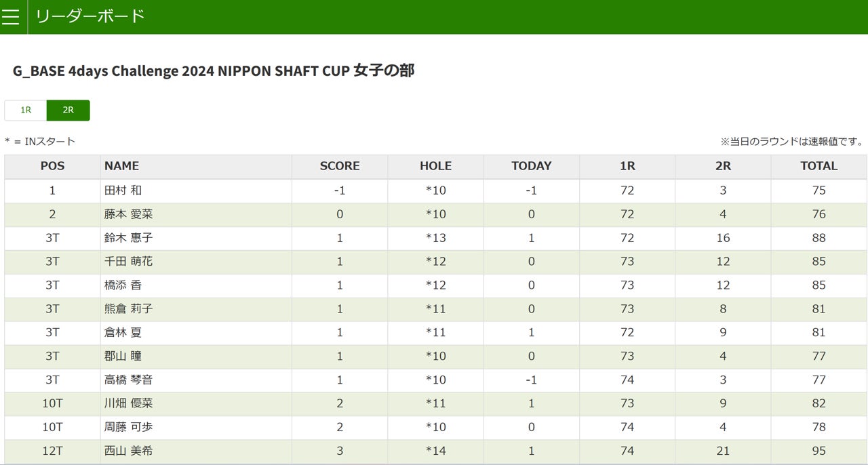Open player 川畑 優菜 entry
The height and width of the screenshot is (465, 868).
[x=128, y=403]
